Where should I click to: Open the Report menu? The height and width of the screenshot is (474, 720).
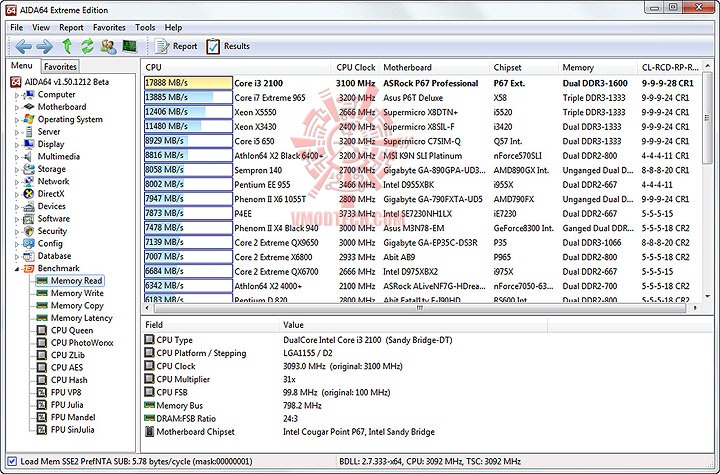[x=71, y=28]
